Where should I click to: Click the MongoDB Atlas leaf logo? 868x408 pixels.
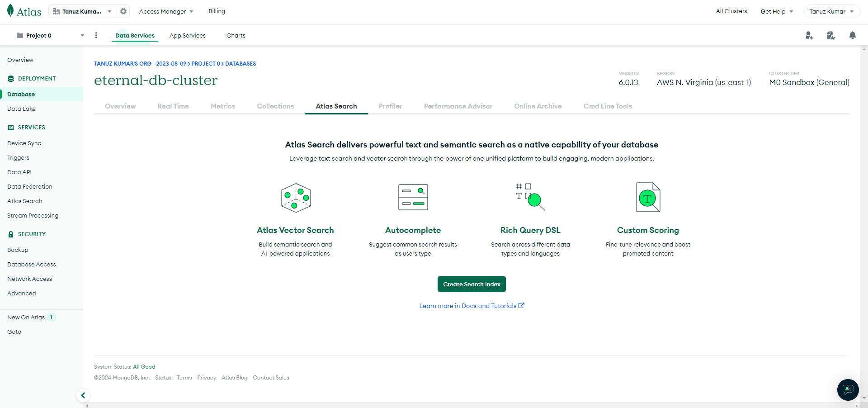pos(10,11)
